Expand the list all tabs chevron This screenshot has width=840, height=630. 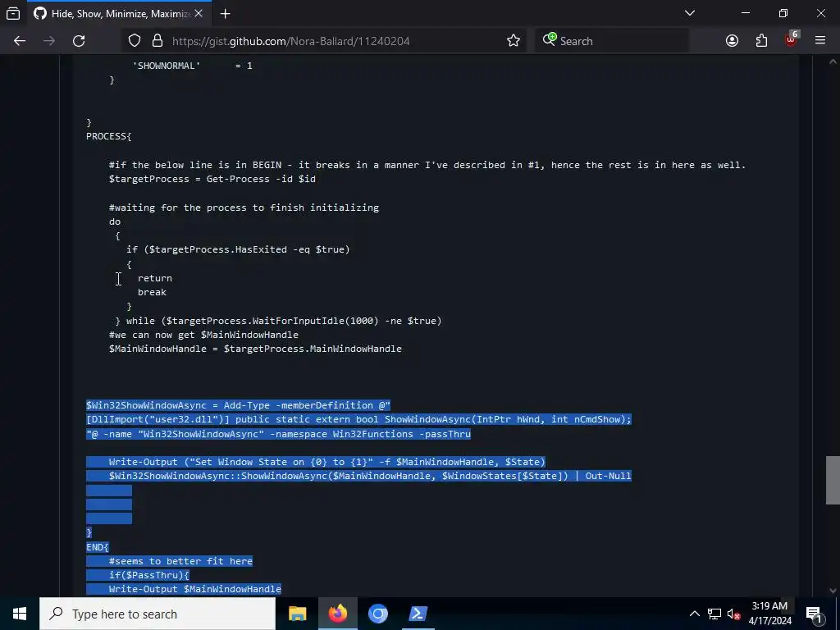click(689, 13)
